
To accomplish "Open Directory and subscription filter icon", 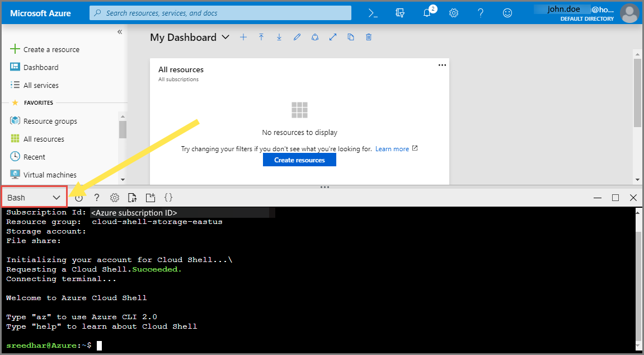I will point(400,13).
